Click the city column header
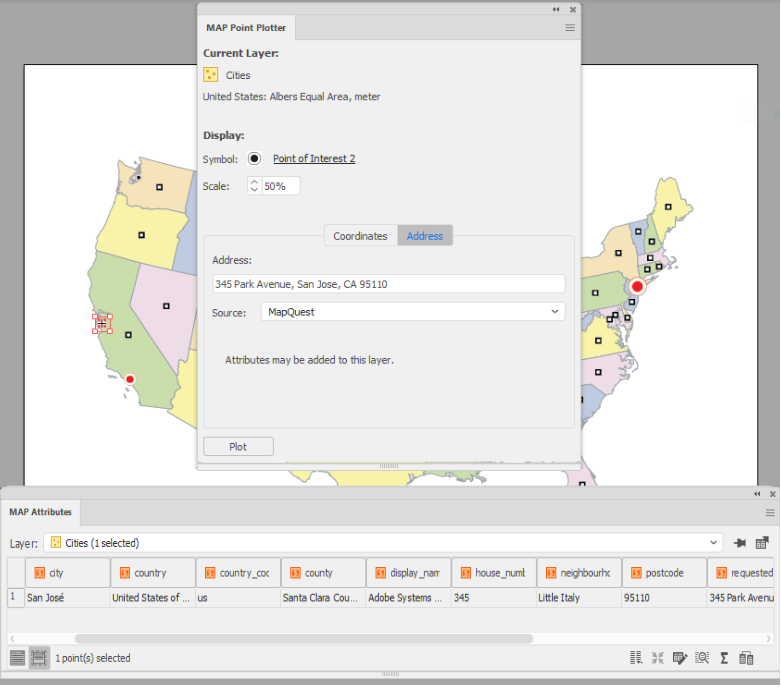Screen dimensions: 781x690 [x=67, y=573]
